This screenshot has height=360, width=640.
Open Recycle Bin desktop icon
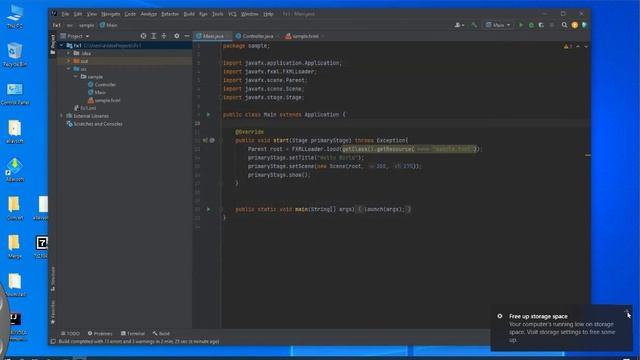point(15,54)
